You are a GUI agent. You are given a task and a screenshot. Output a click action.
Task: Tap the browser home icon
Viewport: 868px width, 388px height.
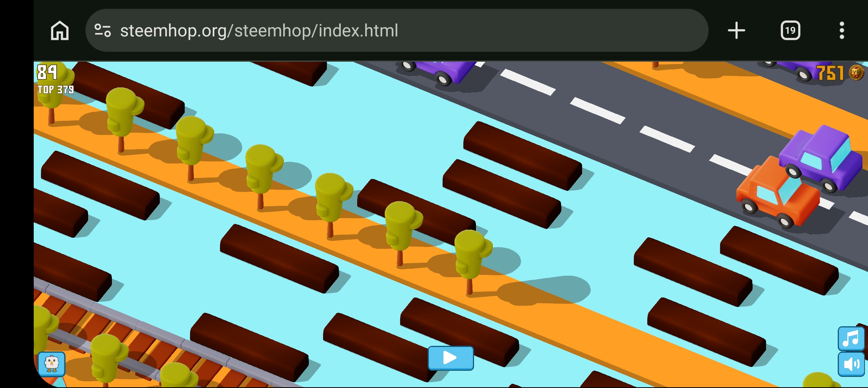point(60,31)
